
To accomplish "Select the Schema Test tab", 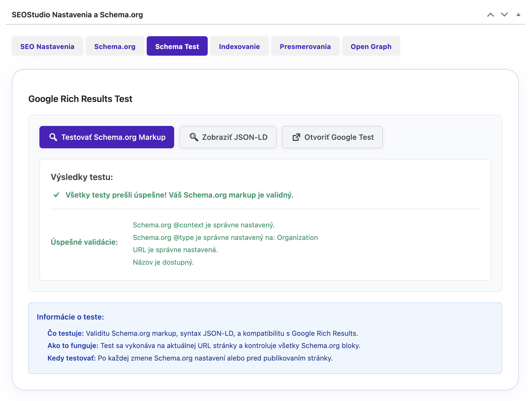I will [x=177, y=46].
